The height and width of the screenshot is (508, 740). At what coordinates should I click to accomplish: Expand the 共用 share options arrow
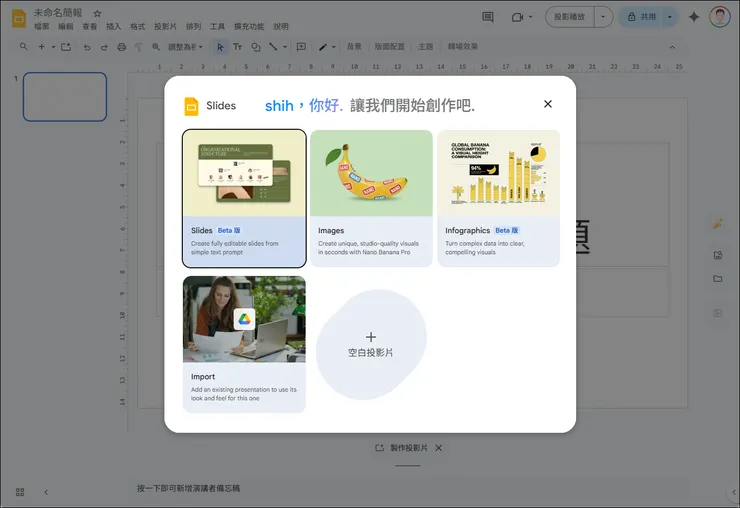click(669, 17)
